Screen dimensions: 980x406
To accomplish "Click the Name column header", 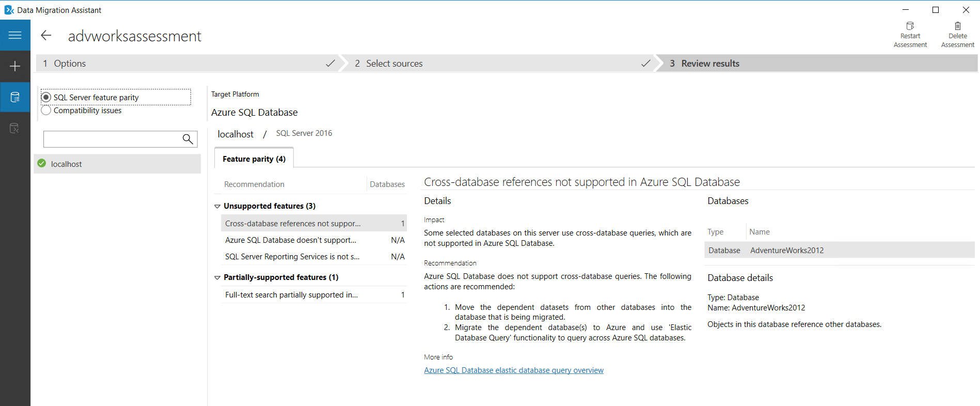I will 760,232.
